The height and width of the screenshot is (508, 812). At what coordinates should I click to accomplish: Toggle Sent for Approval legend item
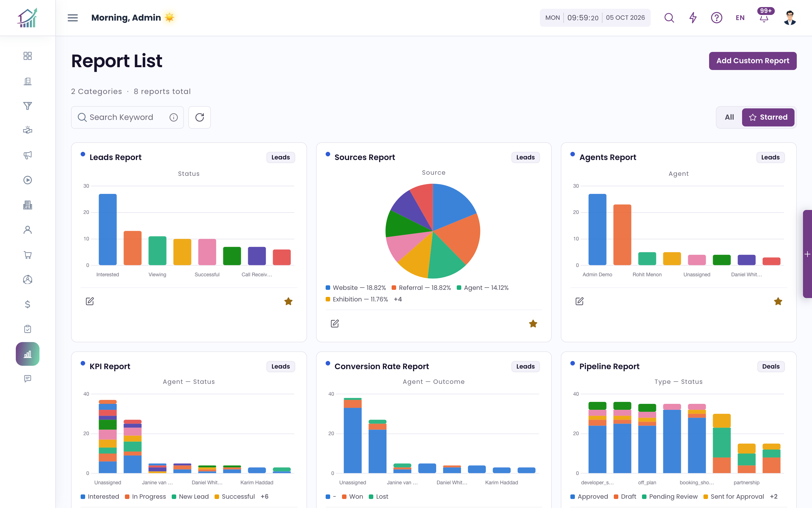[734, 496]
